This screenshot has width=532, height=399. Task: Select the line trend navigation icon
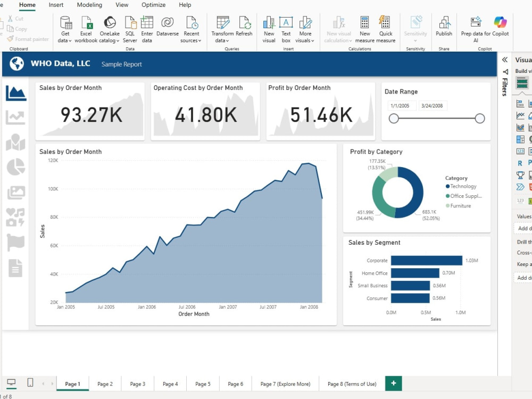(x=15, y=118)
